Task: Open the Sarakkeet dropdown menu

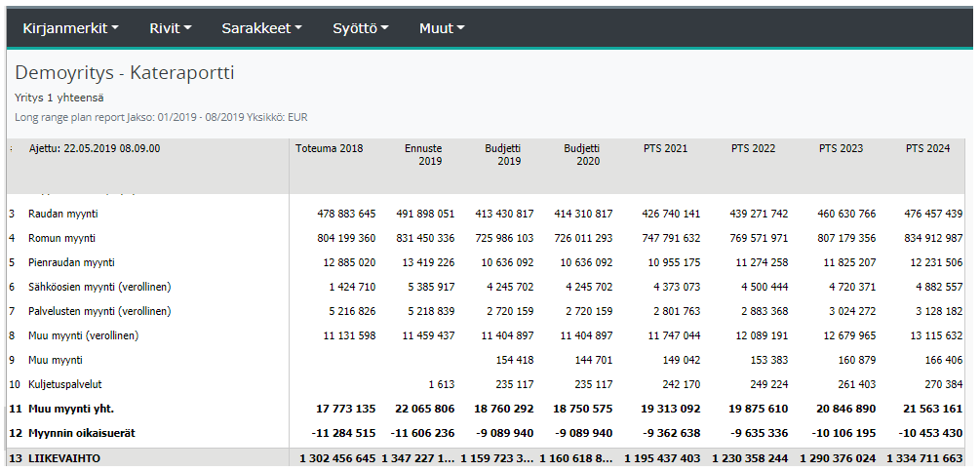Action: tap(261, 28)
